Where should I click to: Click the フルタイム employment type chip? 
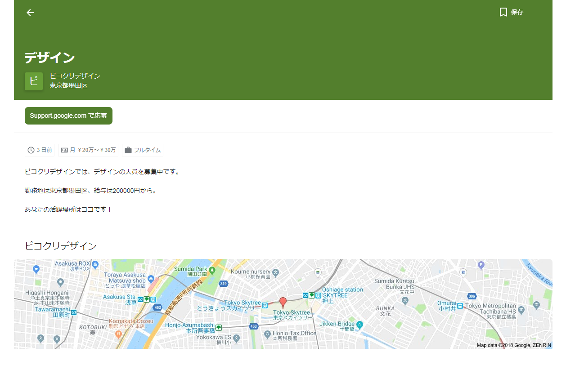[143, 150]
